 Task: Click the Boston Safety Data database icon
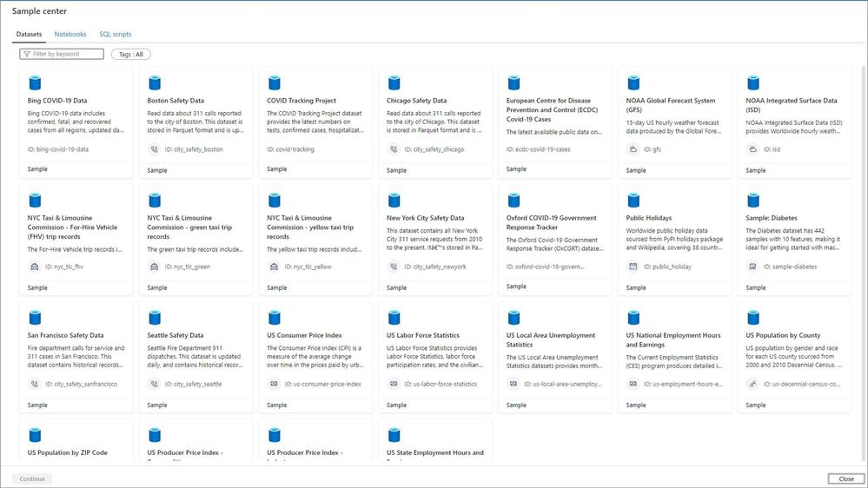tap(155, 83)
